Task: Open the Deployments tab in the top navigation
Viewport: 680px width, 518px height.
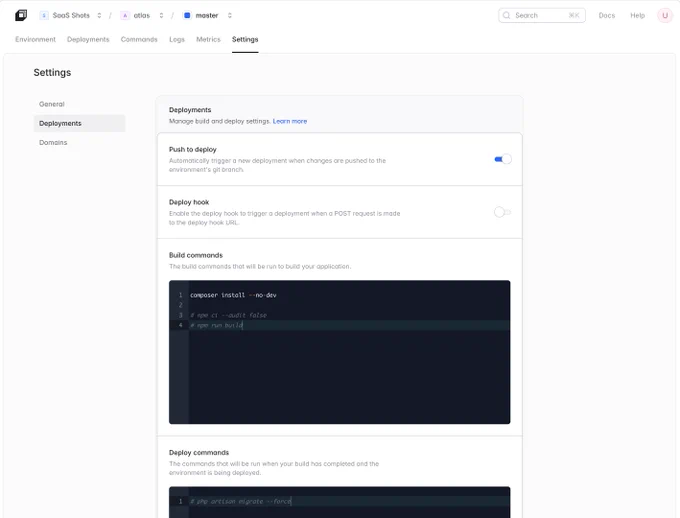Action: (88, 39)
